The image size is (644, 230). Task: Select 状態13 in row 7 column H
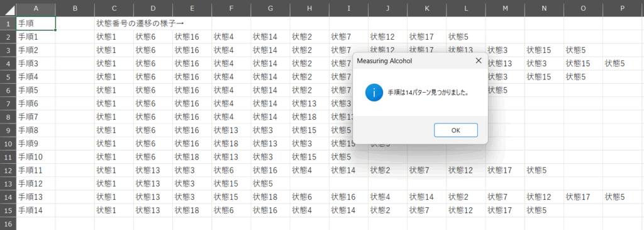pyautogui.click(x=309, y=104)
